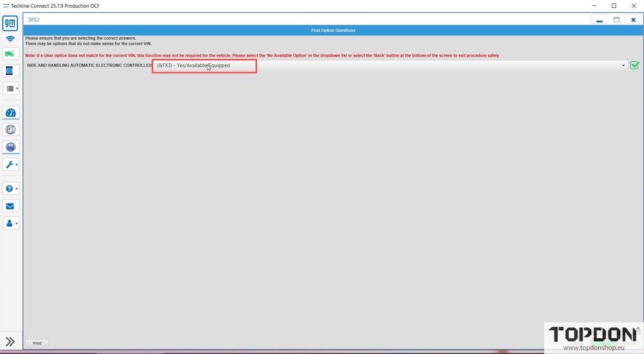Expand the list menu icon in sidebar

[x=10, y=88]
